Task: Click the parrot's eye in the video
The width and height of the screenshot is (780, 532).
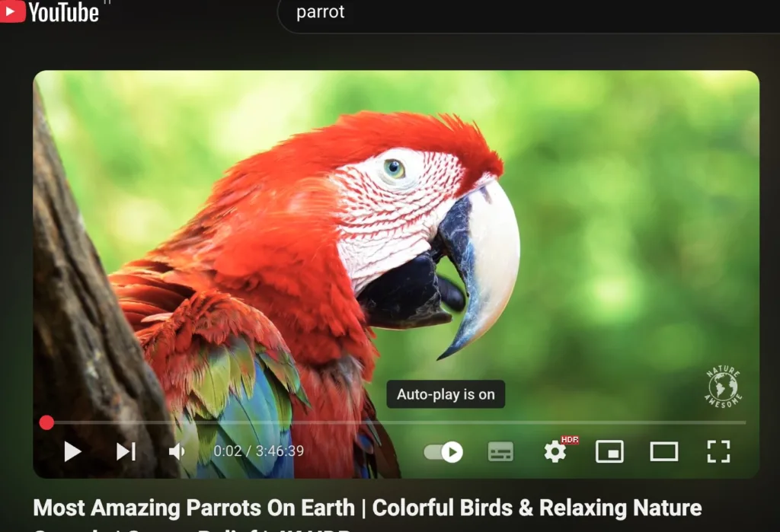Action: click(x=394, y=168)
